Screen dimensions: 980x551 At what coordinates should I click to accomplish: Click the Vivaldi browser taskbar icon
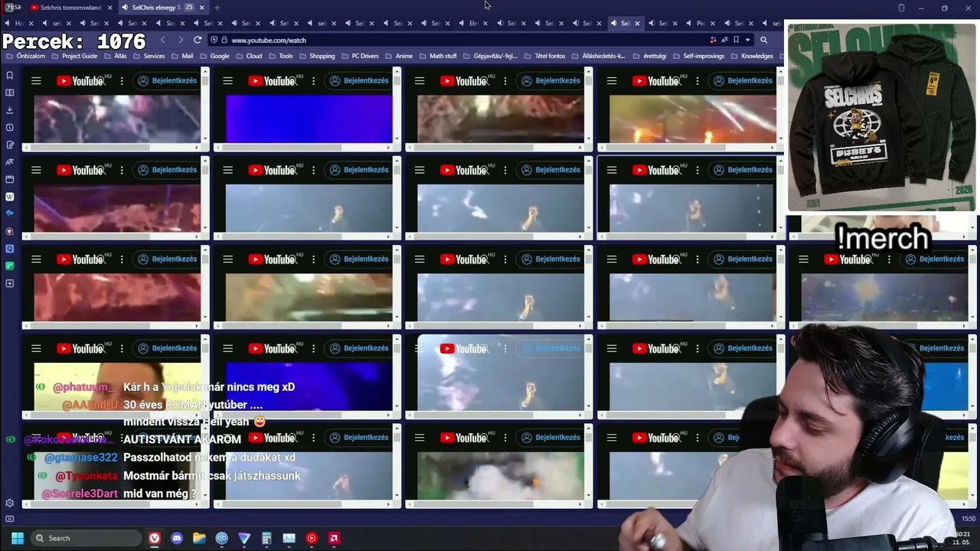155,538
